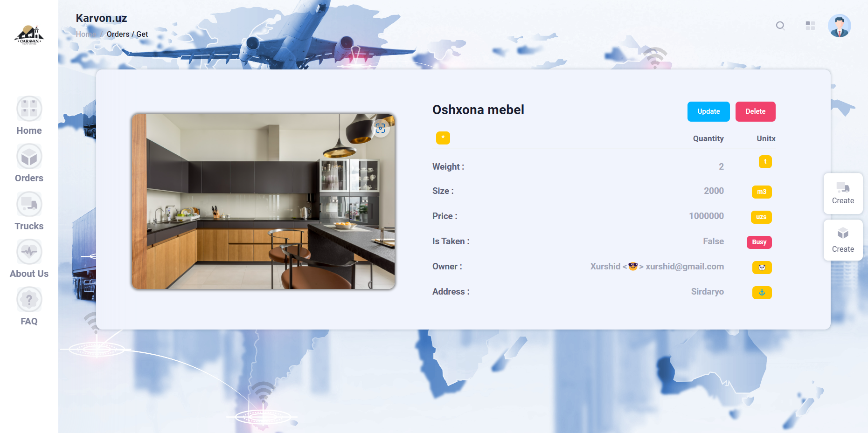Click the m3 unit badge for Size
The height and width of the screenshot is (433, 868).
tap(762, 192)
